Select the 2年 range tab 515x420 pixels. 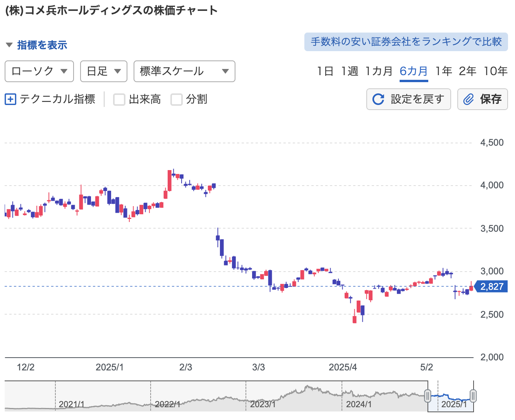(x=468, y=71)
